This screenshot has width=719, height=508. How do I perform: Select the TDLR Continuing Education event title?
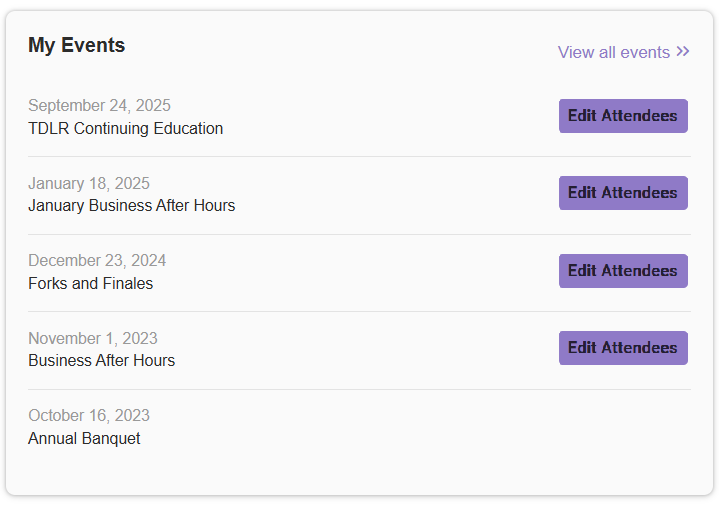click(x=126, y=128)
